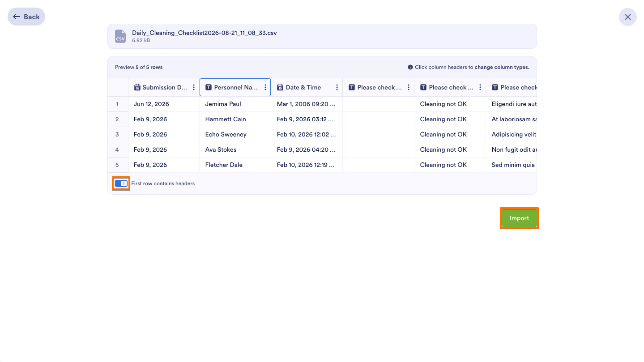Click the CSV file icon
The height and width of the screenshot is (362, 644).
[120, 36]
